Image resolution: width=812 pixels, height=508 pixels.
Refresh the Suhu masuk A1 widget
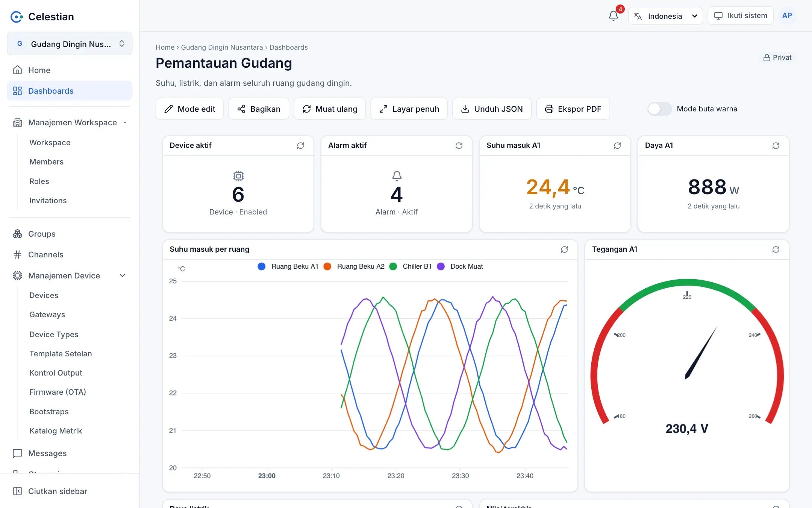(617, 146)
